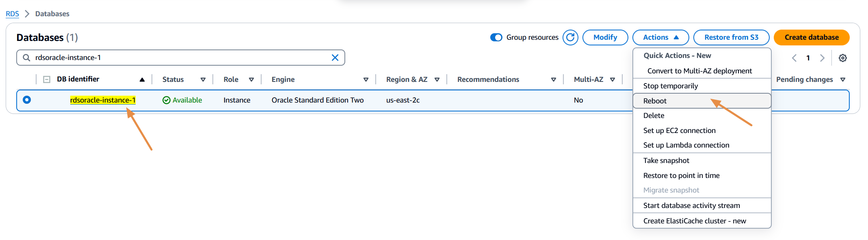Sort by DB identifier ascending arrow
Screen dimensions: 868x240
(x=142, y=79)
